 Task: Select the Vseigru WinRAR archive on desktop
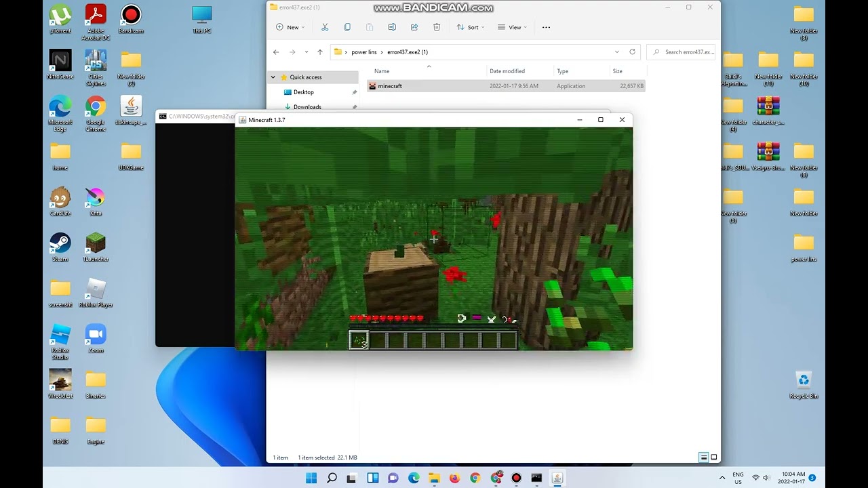[768, 155]
